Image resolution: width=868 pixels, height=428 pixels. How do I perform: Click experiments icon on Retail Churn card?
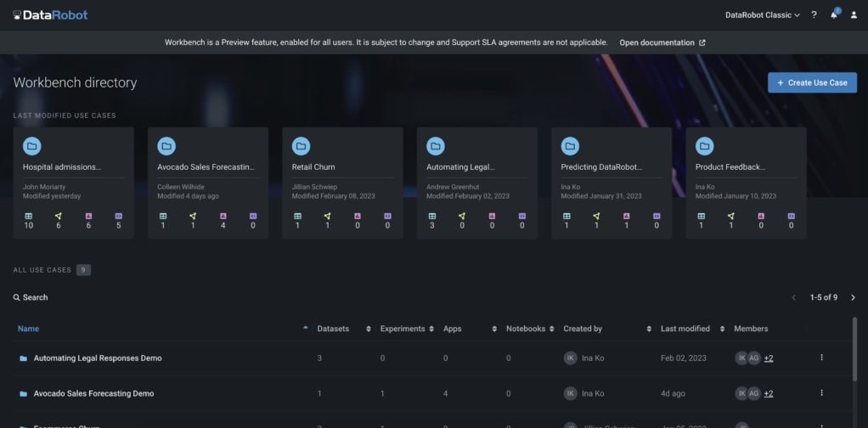(x=327, y=216)
